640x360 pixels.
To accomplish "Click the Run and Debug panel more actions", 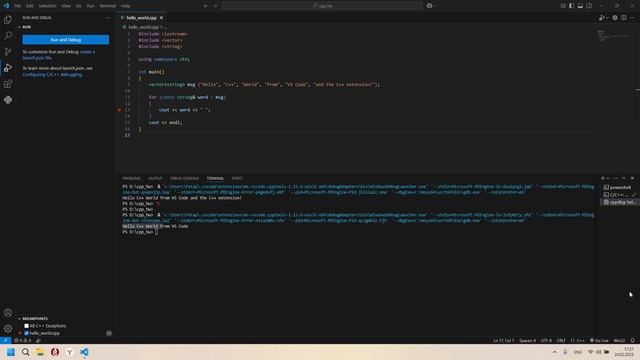I will click(108, 18).
